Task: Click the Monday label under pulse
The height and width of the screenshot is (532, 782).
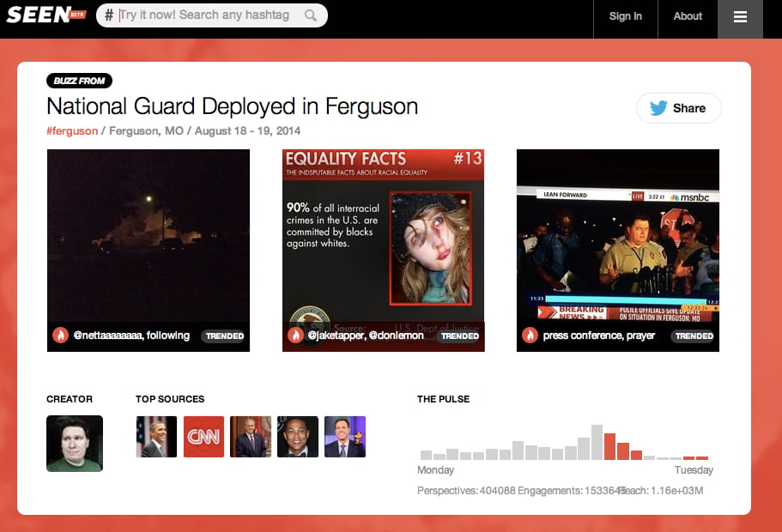Action: [435, 470]
